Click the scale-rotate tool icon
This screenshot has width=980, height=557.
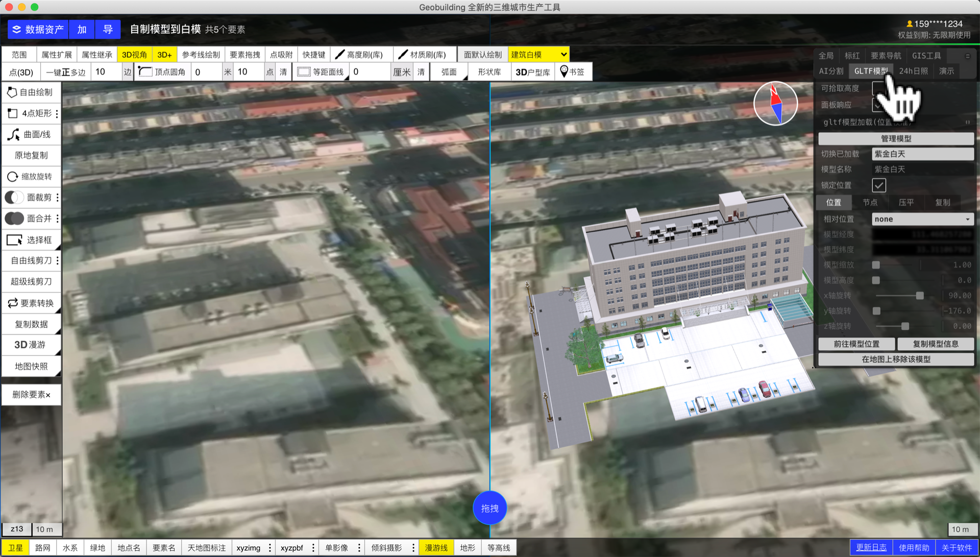click(x=12, y=177)
